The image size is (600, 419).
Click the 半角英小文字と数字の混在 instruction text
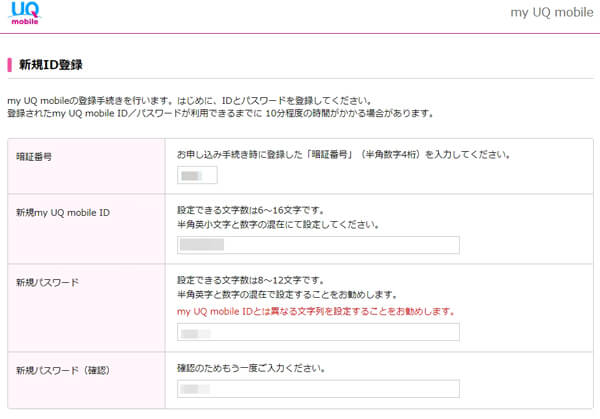point(278,225)
